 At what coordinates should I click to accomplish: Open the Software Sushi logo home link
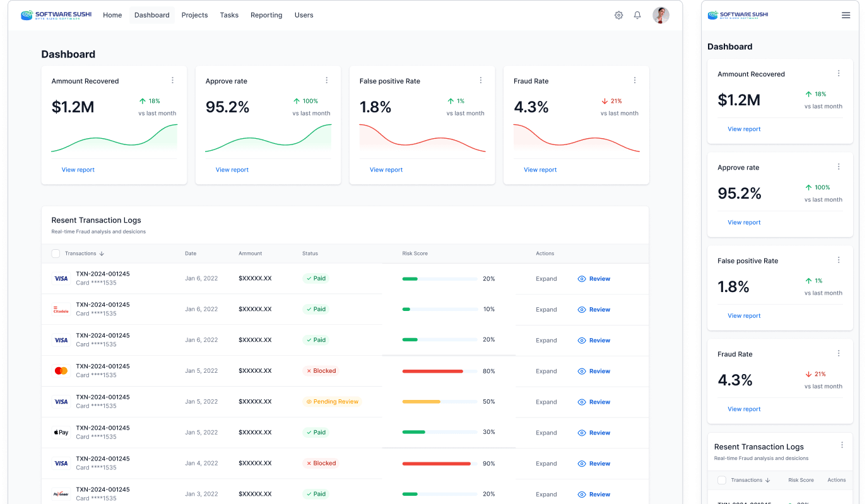tap(57, 15)
